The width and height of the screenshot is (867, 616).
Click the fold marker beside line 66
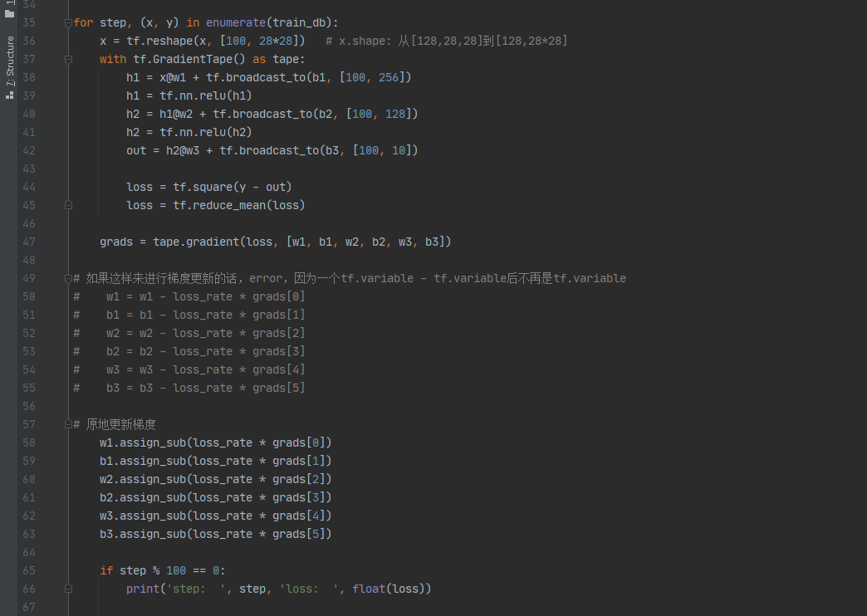click(69, 589)
